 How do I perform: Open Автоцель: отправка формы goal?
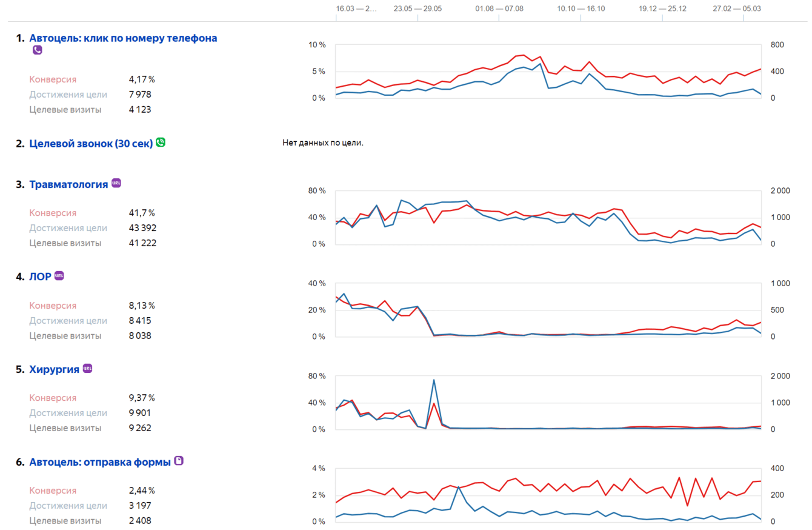tap(100, 462)
